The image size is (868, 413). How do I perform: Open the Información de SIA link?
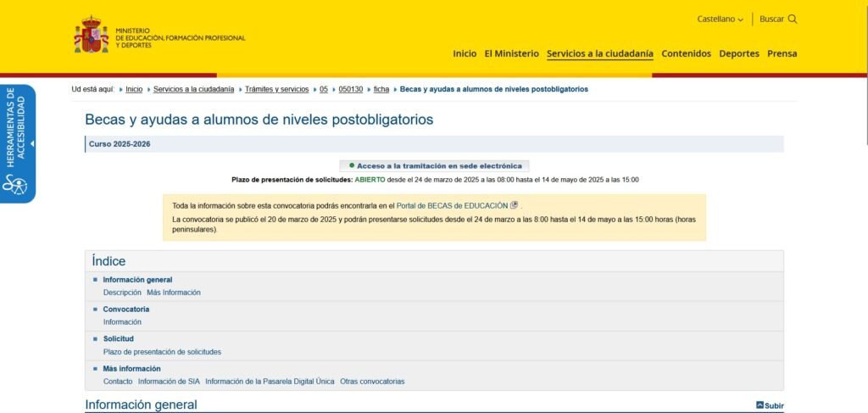pos(169,381)
